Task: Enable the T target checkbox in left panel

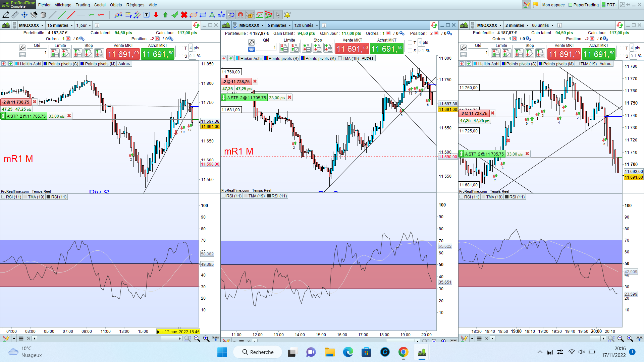Action: point(181,48)
